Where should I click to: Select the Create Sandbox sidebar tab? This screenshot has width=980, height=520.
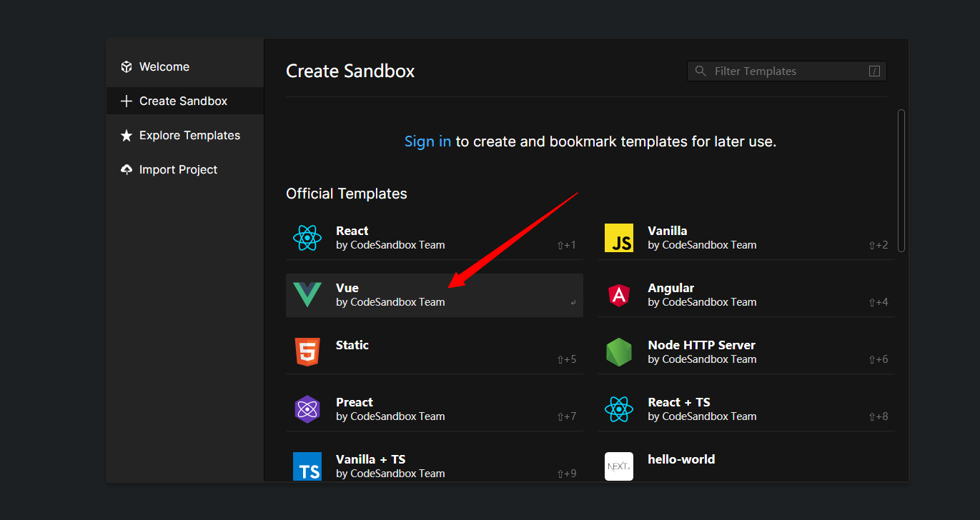tap(183, 101)
